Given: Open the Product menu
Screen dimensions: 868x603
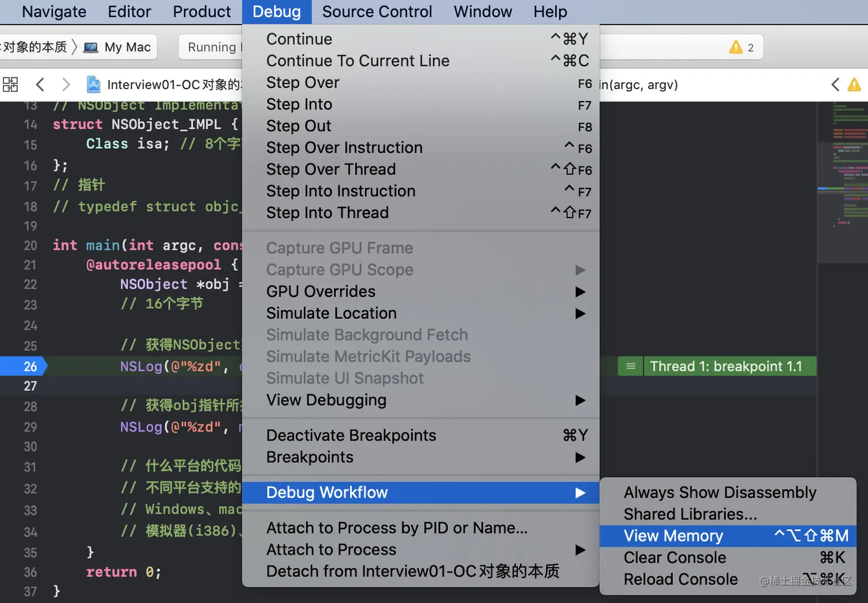Looking at the screenshot, I should [201, 11].
